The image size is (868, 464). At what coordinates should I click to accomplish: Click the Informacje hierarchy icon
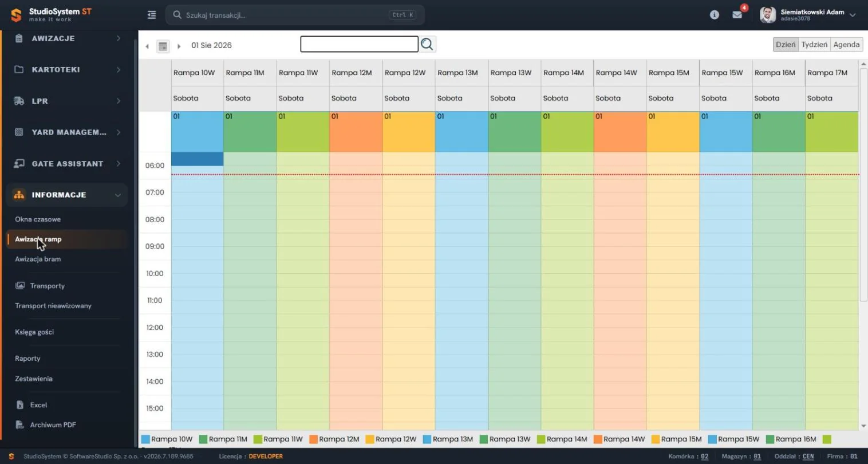click(19, 195)
